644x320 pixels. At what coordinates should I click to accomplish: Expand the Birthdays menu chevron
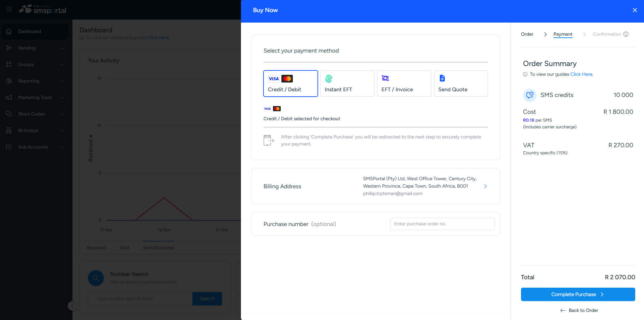coord(62,131)
